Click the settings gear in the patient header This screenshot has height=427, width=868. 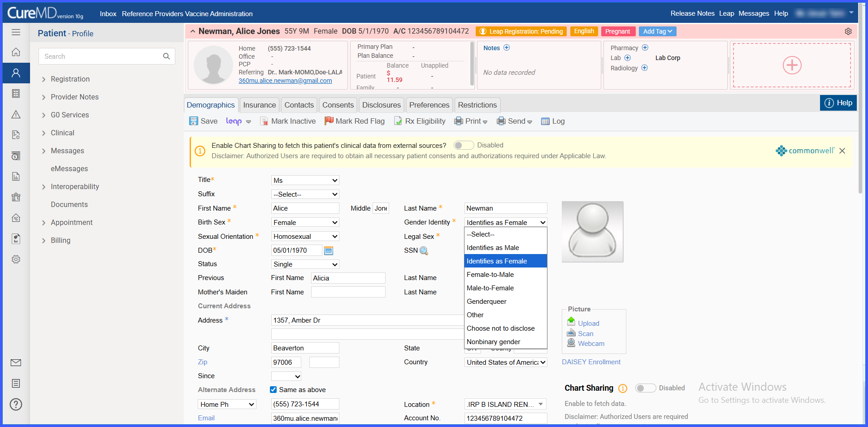pos(848,31)
